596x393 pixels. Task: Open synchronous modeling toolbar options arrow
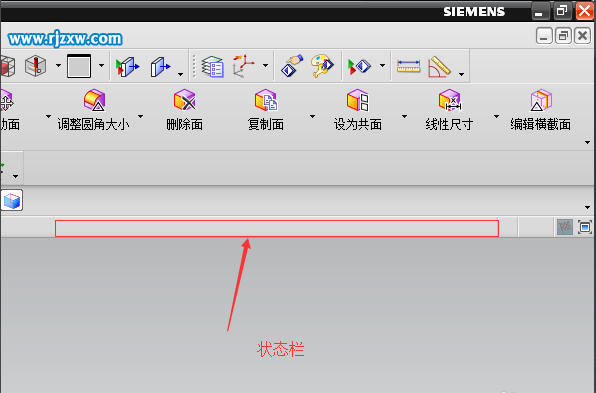588,143
